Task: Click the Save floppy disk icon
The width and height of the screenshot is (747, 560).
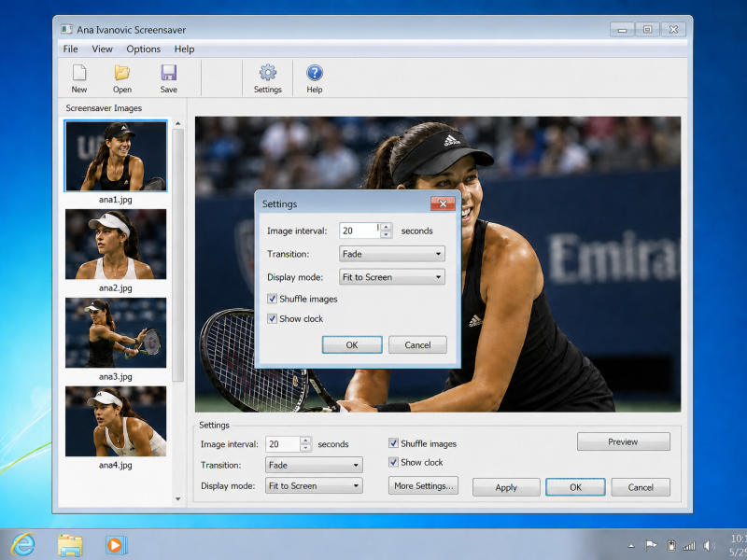Action: click(169, 73)
